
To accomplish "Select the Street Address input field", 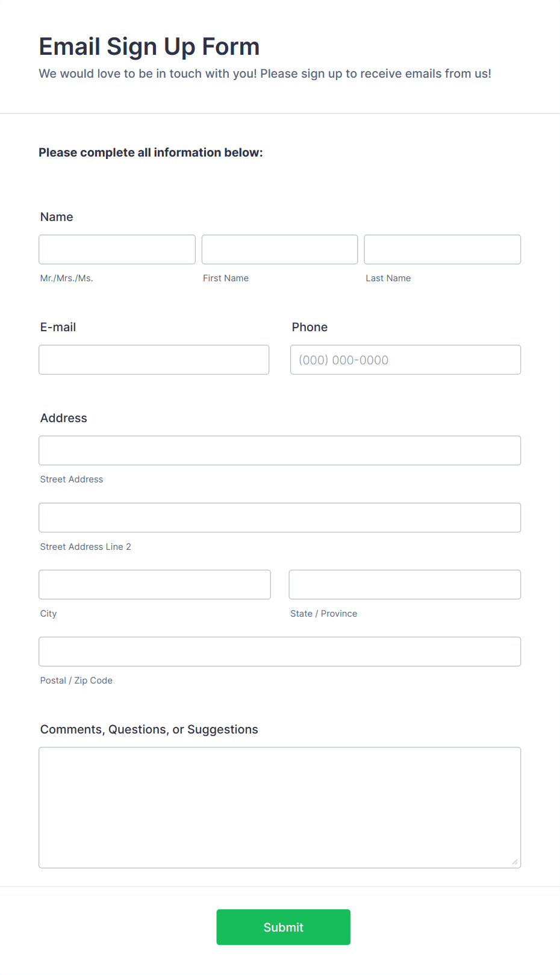I will [279, 450].
